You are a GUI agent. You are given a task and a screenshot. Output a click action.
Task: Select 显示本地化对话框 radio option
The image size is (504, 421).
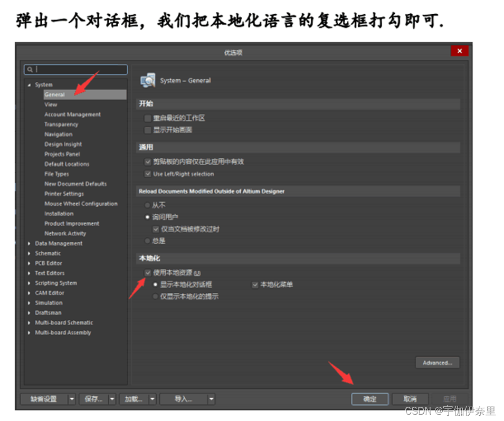[155, 285]
